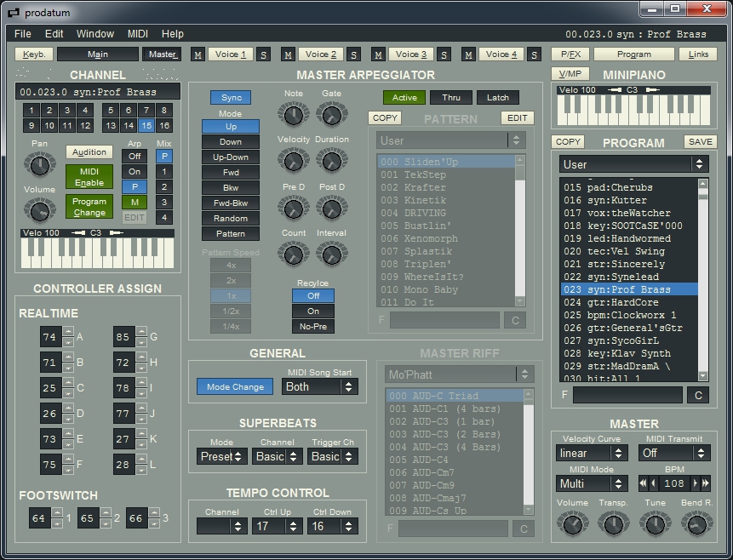This screenshot has width=733, height=560.
Task: Click the Audition button
Action: click(89, 152)
